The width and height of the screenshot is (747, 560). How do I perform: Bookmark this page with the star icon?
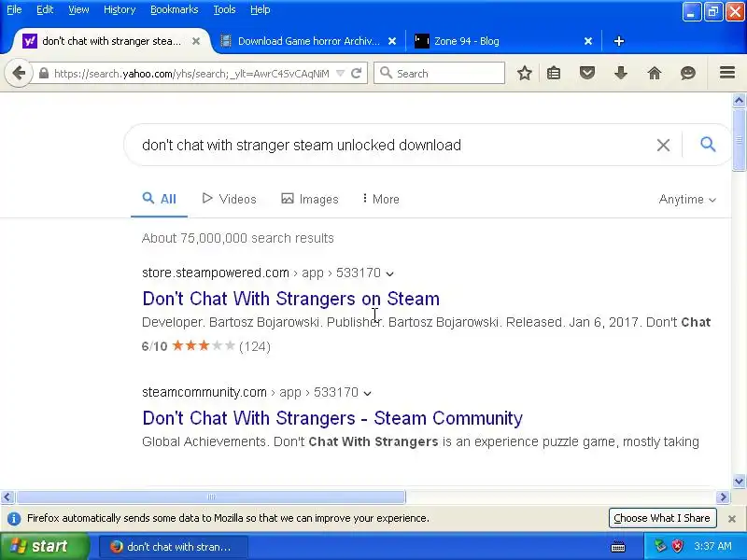pos(525,74)
